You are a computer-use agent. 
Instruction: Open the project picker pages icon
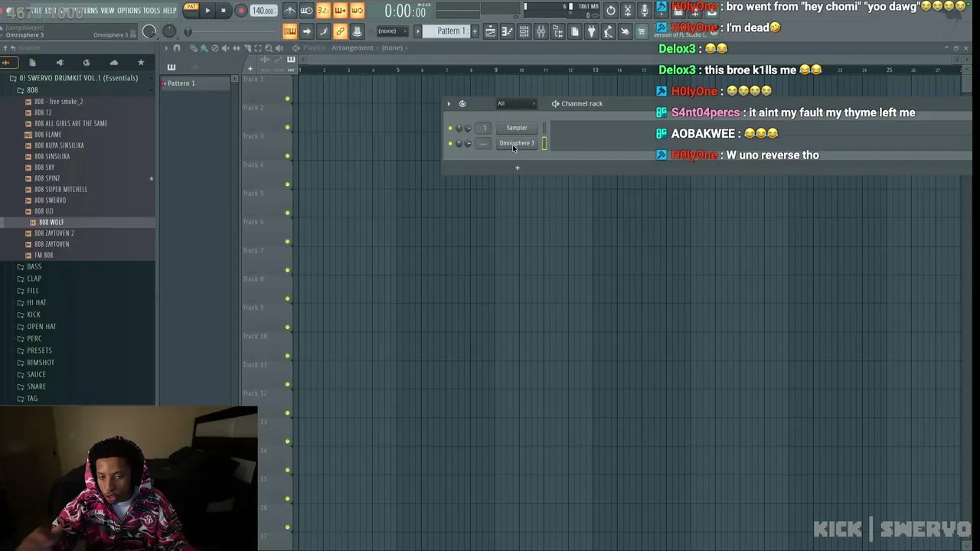[574, 31]
